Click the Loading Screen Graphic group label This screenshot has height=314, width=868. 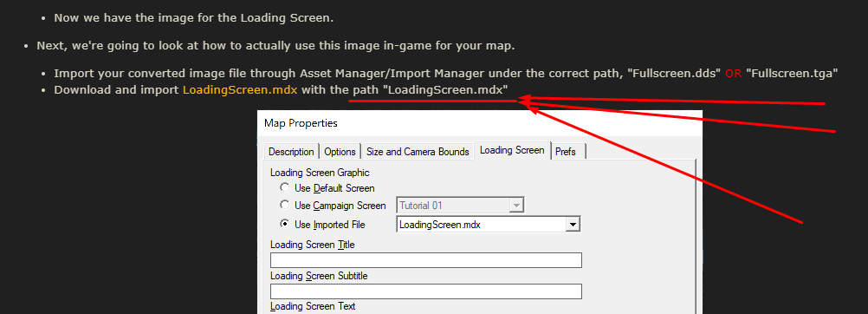point(320,173)
